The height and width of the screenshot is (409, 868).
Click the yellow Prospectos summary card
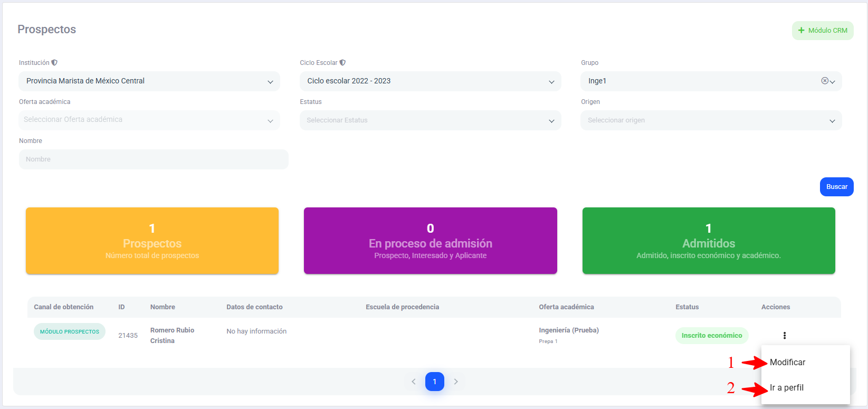[x=152, y=241]
